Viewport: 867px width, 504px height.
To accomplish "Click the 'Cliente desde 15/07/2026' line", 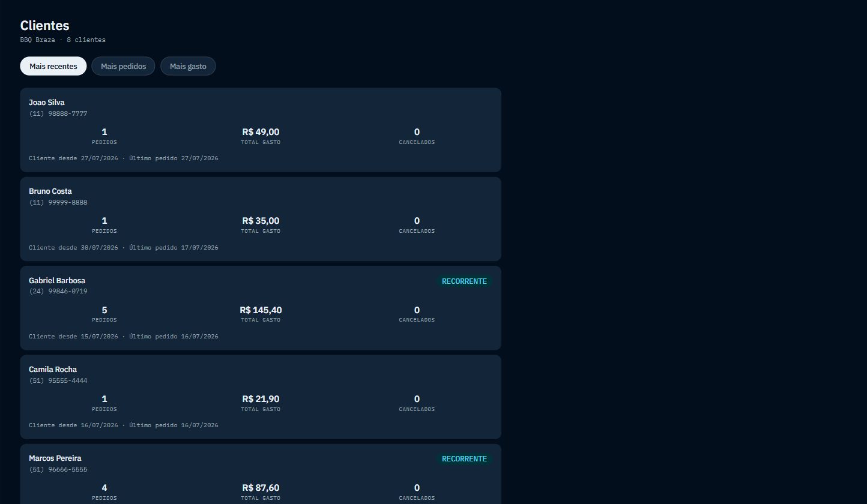I will pyautogui.click(x=124, y=337).
